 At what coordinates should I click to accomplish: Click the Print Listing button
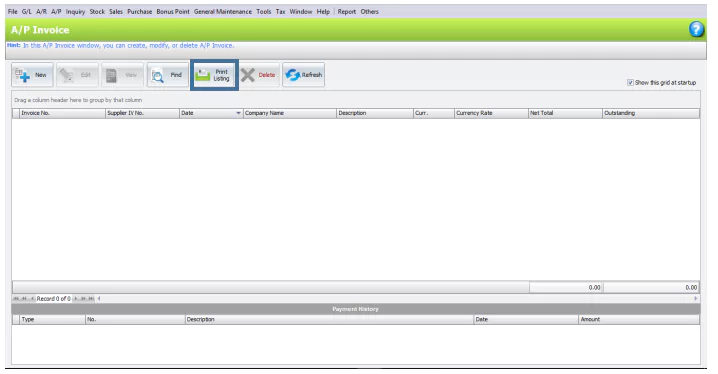tap(214, 75)
